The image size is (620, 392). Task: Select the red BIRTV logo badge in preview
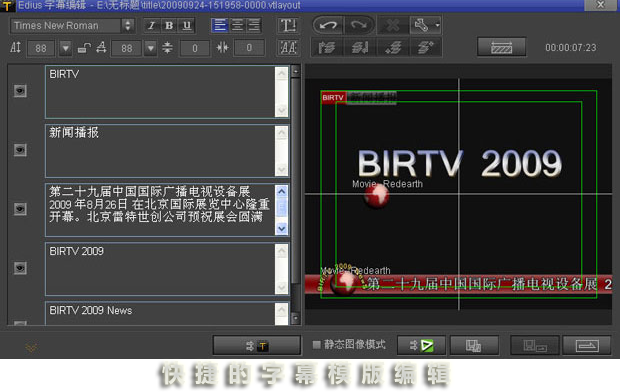[333, 97]
